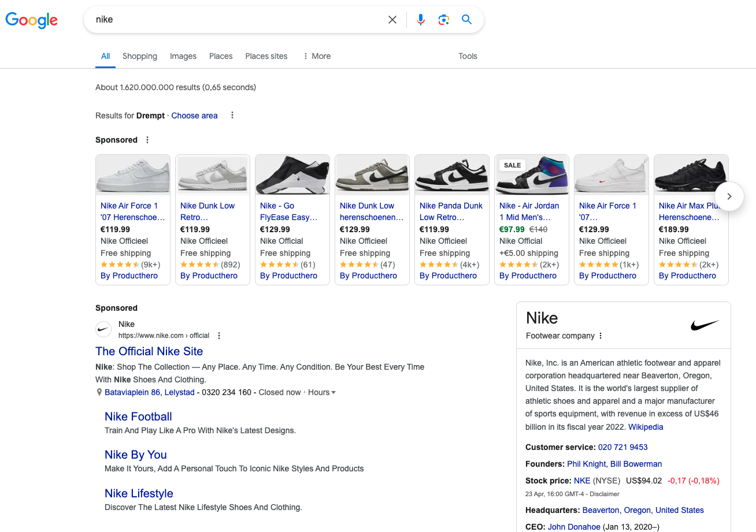Viewport: 756px width, 532px height.
Task: Switch to the Places tab
Action: click(x=221, y=56)
